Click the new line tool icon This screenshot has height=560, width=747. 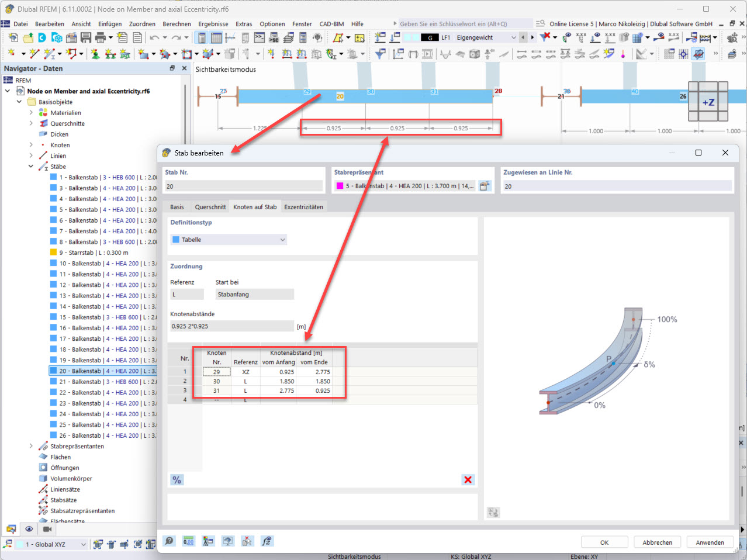[34, 54]
